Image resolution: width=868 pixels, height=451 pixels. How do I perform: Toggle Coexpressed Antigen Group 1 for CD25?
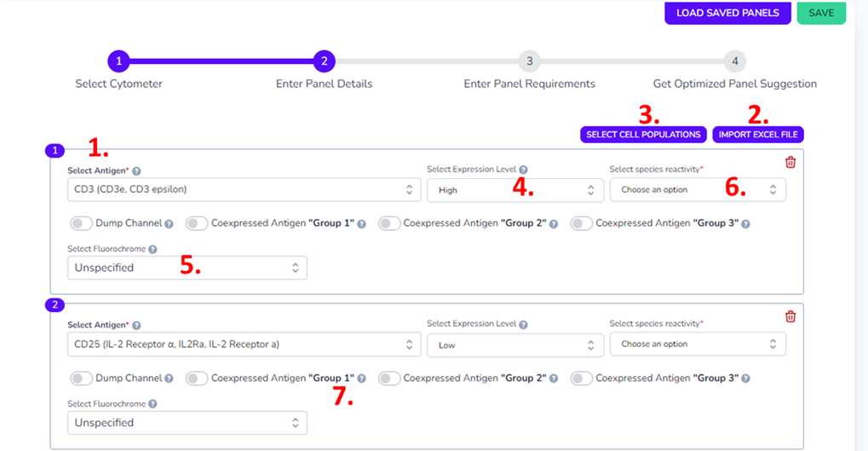(x=197, y=379)
